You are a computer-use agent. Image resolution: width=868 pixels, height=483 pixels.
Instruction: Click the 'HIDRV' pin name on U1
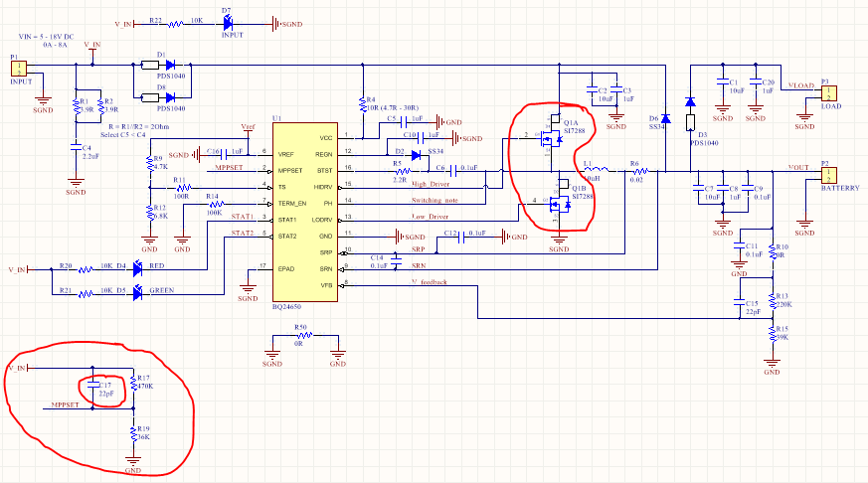click(x=323, y=188)
